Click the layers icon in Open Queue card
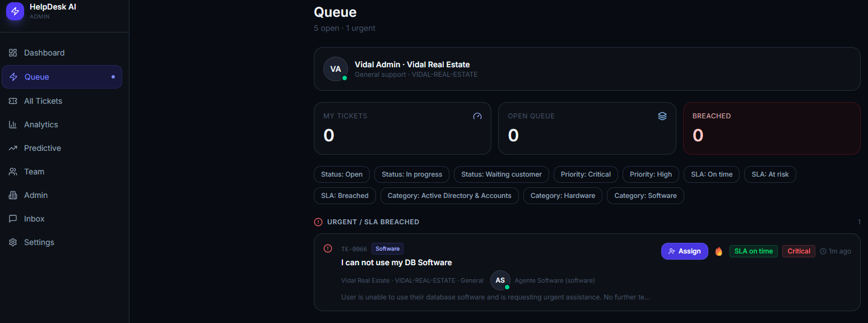The height and width of the screenshot is (323, 868). [662, 116]
